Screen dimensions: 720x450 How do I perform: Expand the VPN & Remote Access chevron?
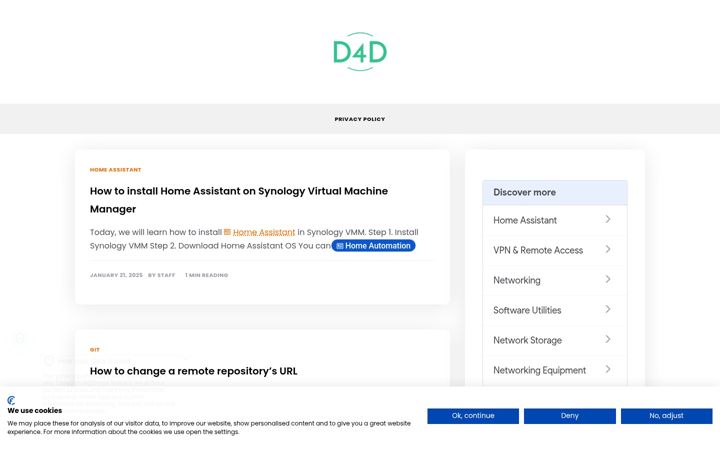coord(608,249)
